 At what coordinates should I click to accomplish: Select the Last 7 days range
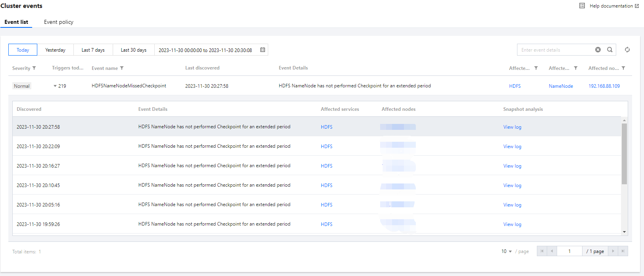[x=93, y=50]
